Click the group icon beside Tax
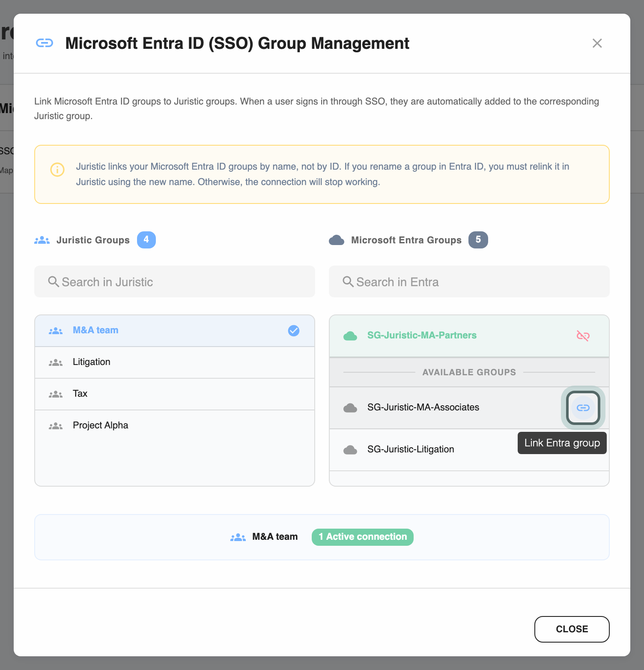 coord(56,394)
